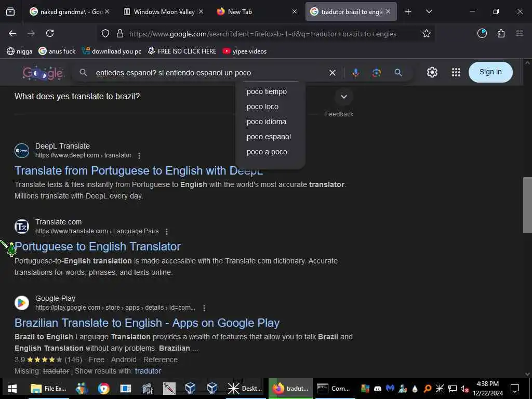Image resolution: width=532 pixels, height=399 pixels.
Task: Click scrollbar down arrow at bottom
Action: pyautogui.click(x=527, y=374)
